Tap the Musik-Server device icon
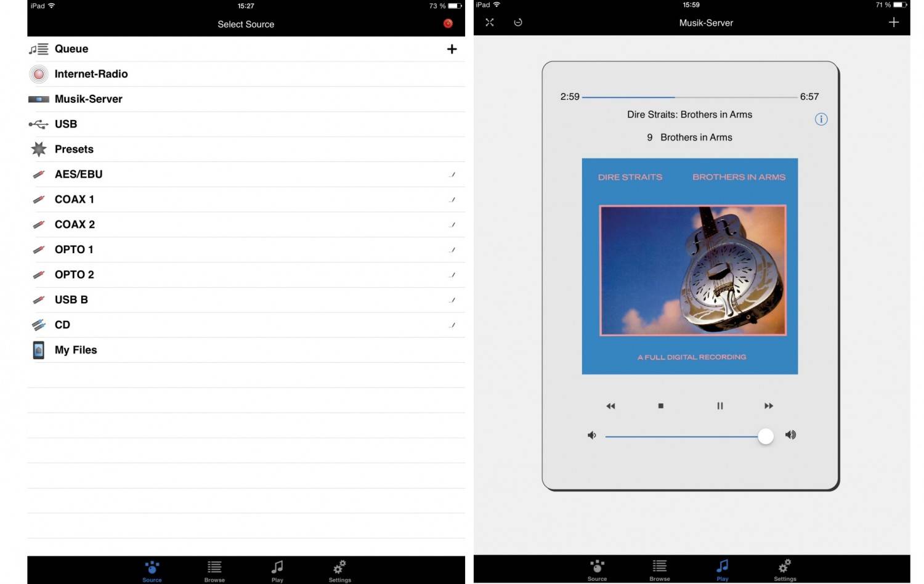This screenshot has height=584, width=924. tap(39, 99)
